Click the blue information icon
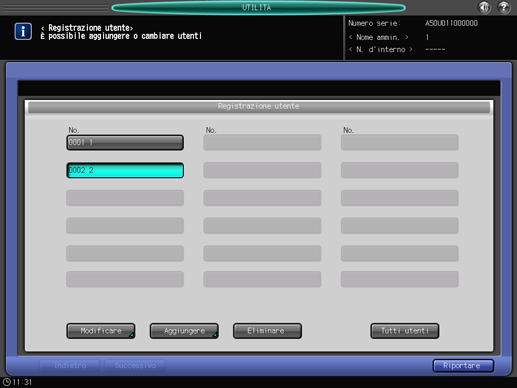517x388 pixels. tap(23, 32)
